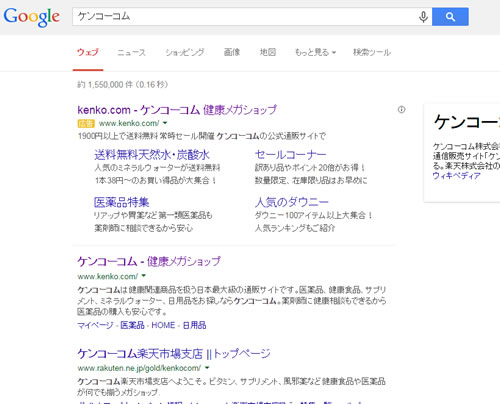Open the 日用品 sublink
The image size is (500, 404).
pyautogui.click(x=194, y=325)
